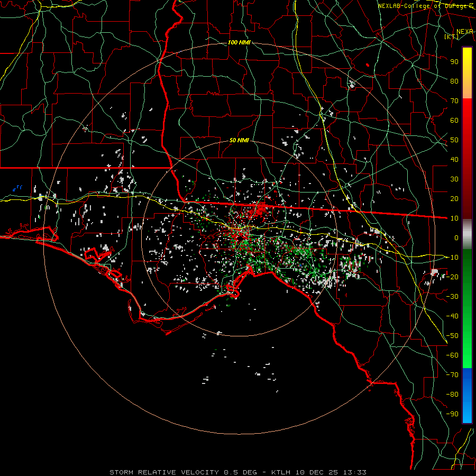Click the -20 value on the velocity scale
The image size is (476, 476).
pyautogui.click(x=452, y=277)
